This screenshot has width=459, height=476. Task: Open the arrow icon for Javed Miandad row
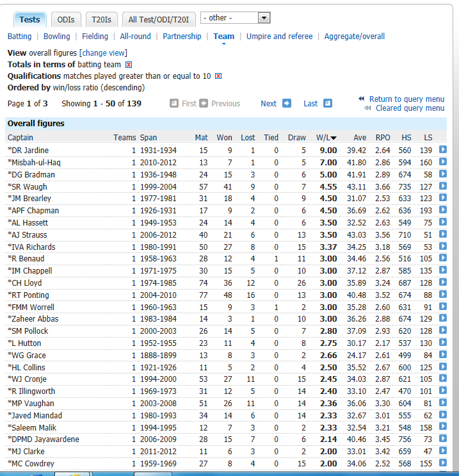point(443,414)
